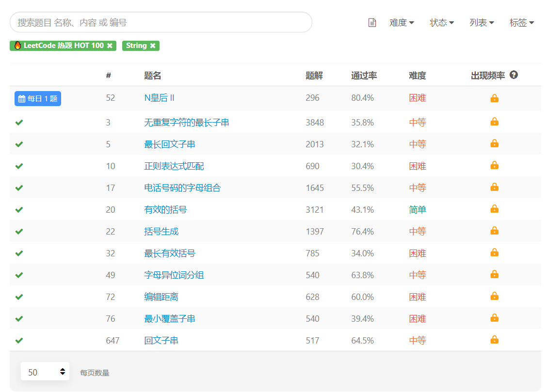Open the 状态 dropdown filter
Screen dimensions: 548x392
[442, 23]
